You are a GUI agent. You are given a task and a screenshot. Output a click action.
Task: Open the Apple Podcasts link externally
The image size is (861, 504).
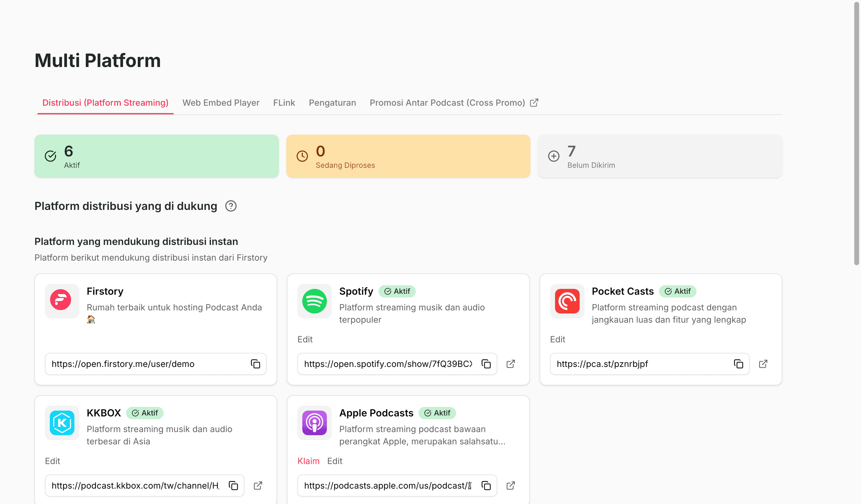tap(511, 486)
